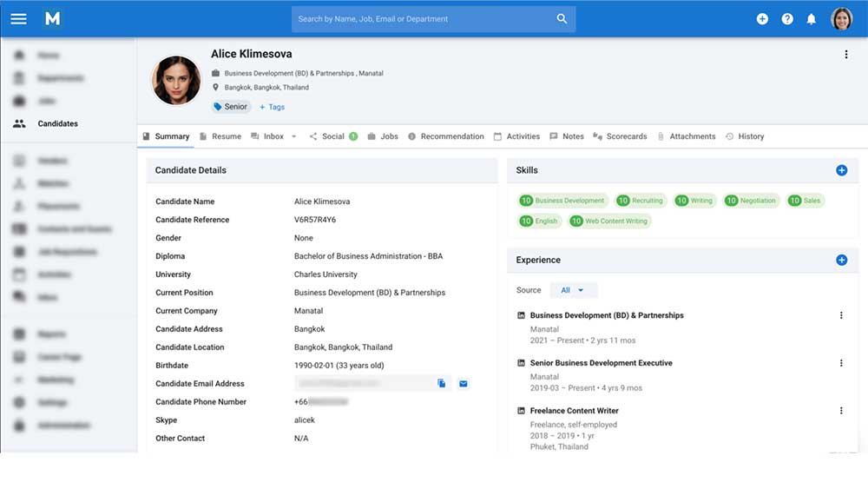This screenshot has height=489, width=868.
Task: Click the blurred candidate email field
Action: pyautogui.click(x=372, y=383)
